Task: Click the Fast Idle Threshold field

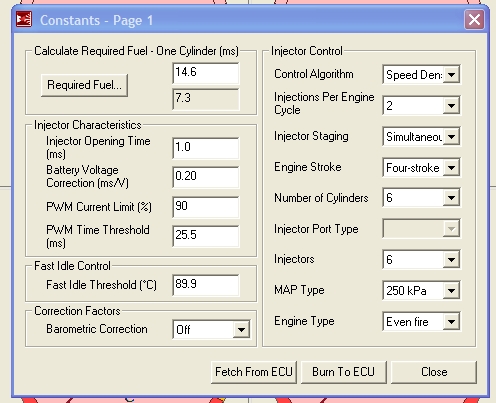Action: (x=206, y=285)
